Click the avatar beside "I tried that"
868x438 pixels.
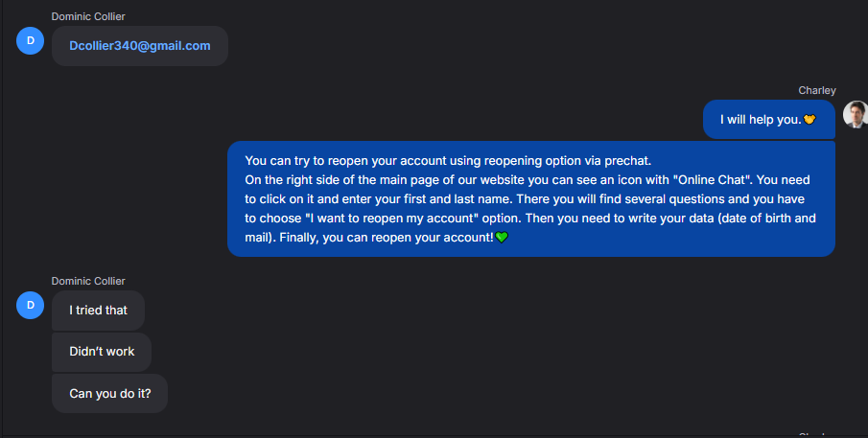[31, 306]
